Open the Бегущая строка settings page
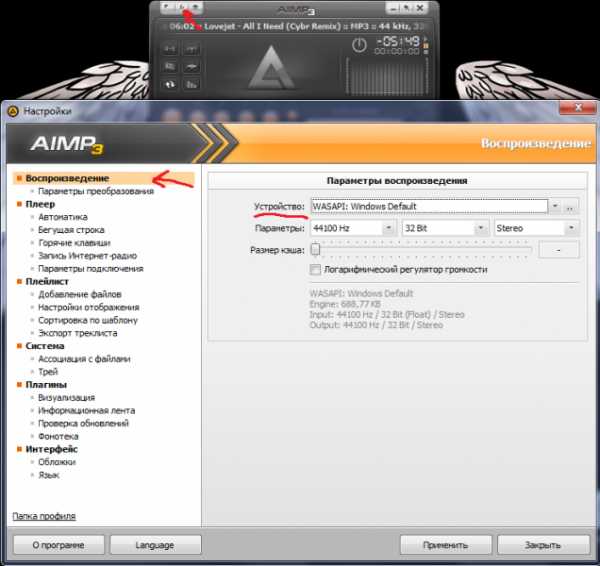 (x=71, y=230)
